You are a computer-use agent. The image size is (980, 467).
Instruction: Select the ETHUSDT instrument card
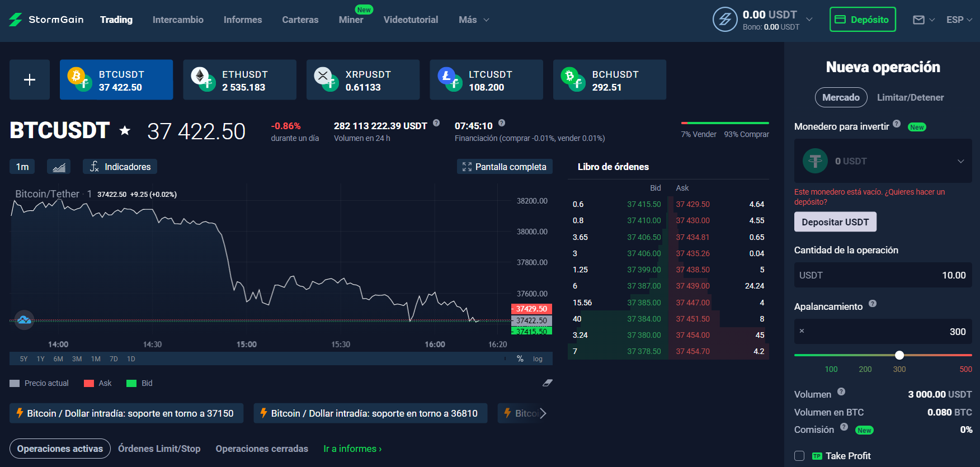pyautogui.click(x=239, y=80)
